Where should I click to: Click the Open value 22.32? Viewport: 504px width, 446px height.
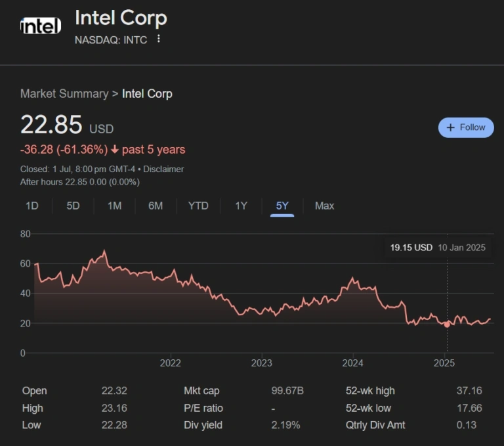(114, 391)
